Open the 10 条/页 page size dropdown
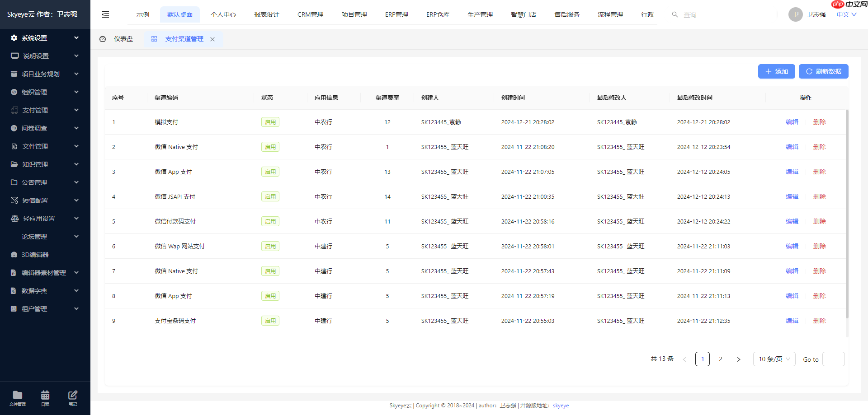This screenshot has width=868, height=415. tap(774, 359)
